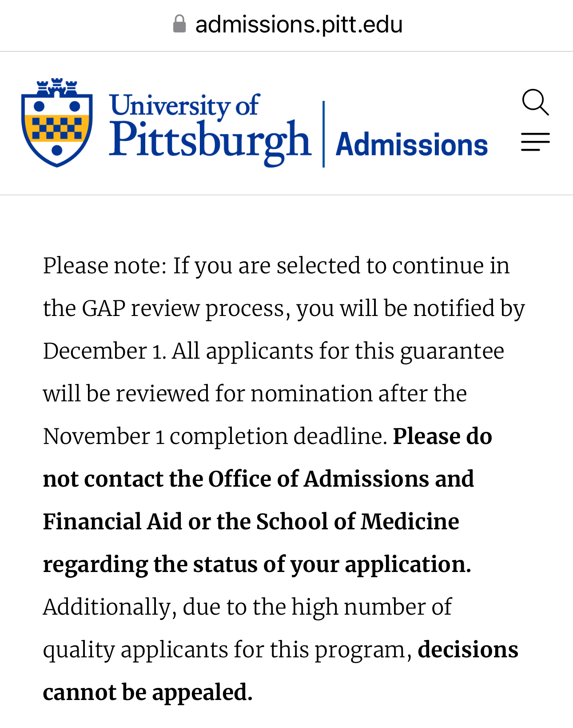Click the Admissions site title

coord(411,145)
